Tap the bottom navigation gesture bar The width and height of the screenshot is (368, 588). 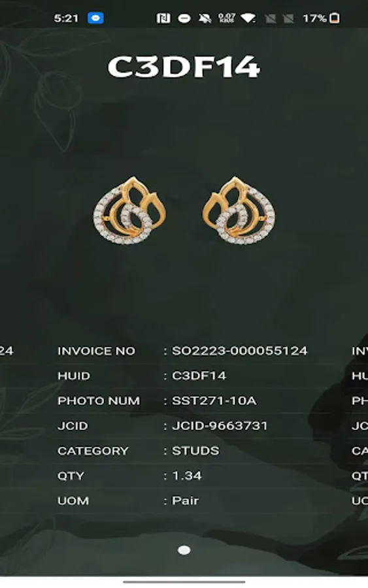click(x=184, y=582)
